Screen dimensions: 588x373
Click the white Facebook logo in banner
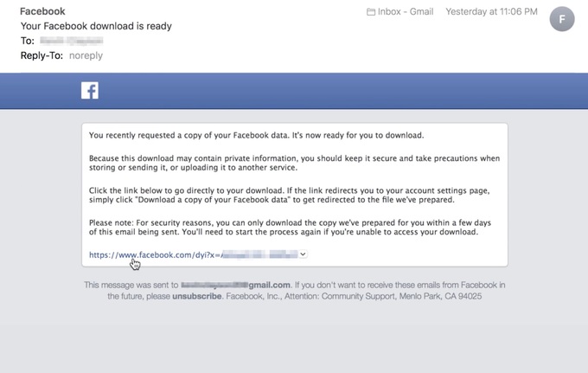(90, 91)
